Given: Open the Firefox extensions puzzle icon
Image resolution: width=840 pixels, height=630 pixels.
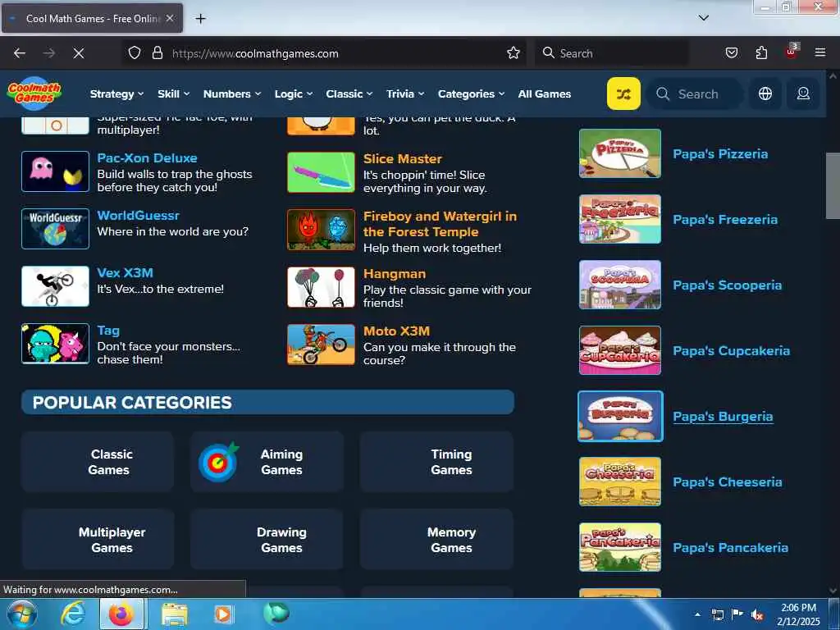Looking at the screenshot, I should click(761, 53).
